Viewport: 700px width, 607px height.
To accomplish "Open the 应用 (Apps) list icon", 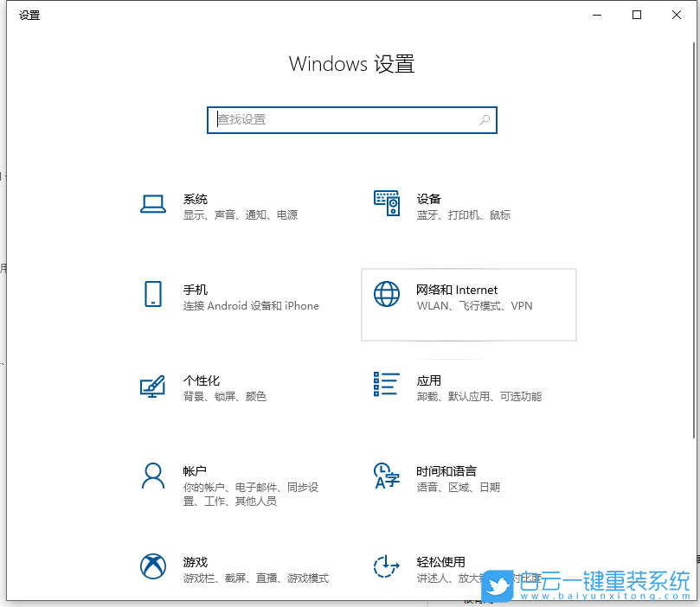I will (x=386, y=385).
